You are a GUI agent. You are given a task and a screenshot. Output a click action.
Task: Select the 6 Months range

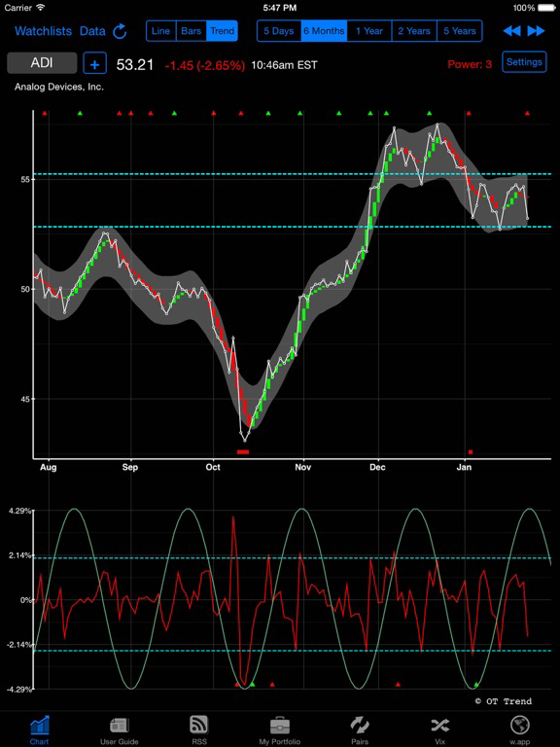click(x=325, y=31)
